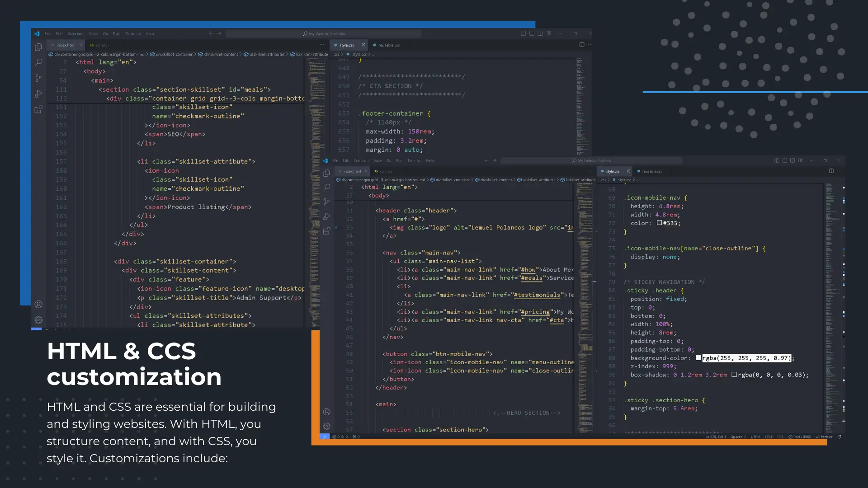Follow the #testimonials href link in the front editor
Image resolution: width=868 pixels, height=488 pixels.
click(537, 295)
